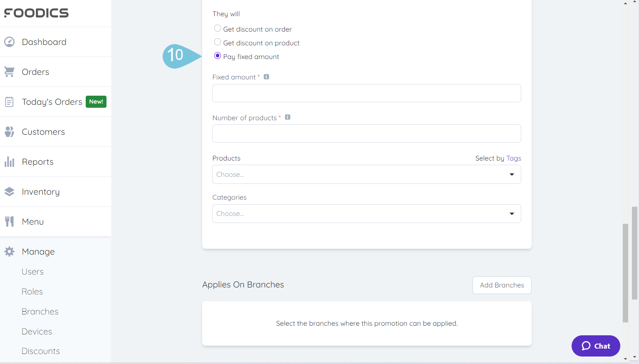Open the Menu section in sidebar
Screen dimensions: 639x364
56,222
